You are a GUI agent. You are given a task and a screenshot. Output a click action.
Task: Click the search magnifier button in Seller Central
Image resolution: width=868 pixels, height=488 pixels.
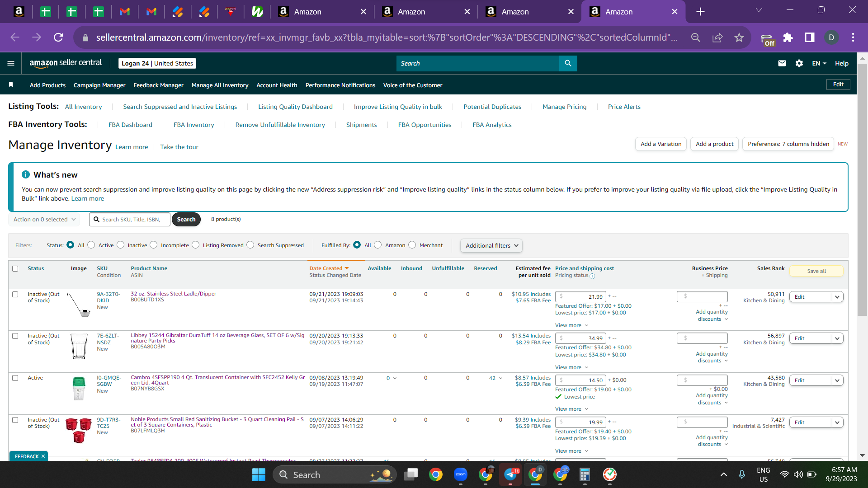[x=568, y=63]
